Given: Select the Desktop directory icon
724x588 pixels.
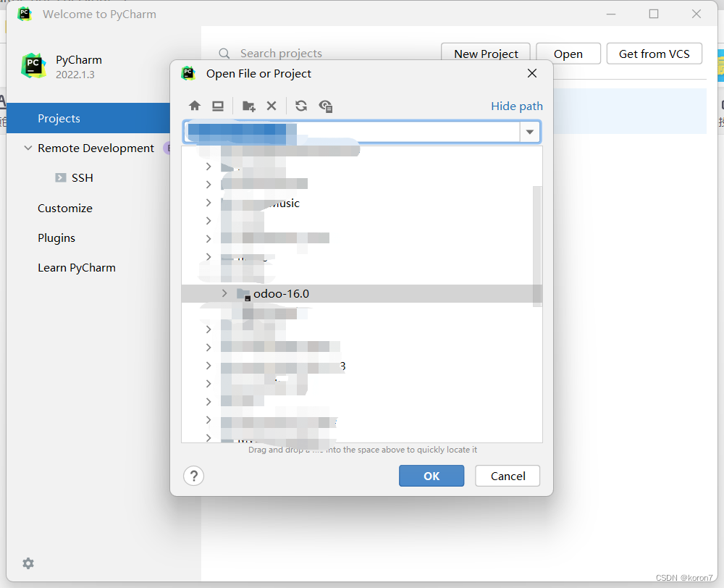Looking at the screenshot, I should pos(218,106).
